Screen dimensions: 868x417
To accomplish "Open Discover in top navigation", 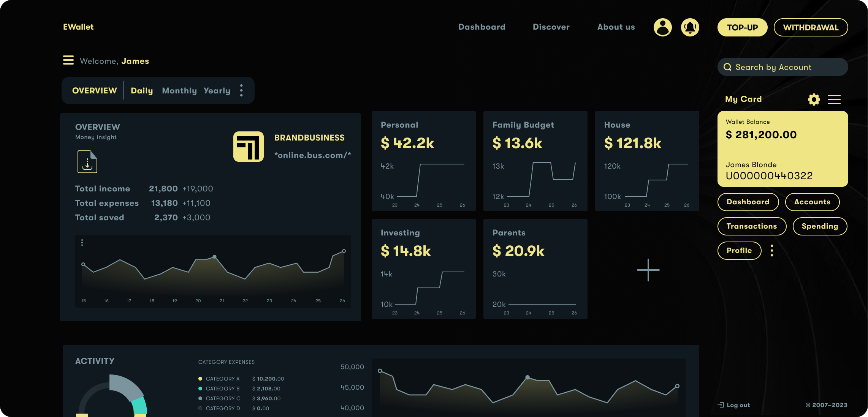I will pyautogui.click(x=551, y=27).
